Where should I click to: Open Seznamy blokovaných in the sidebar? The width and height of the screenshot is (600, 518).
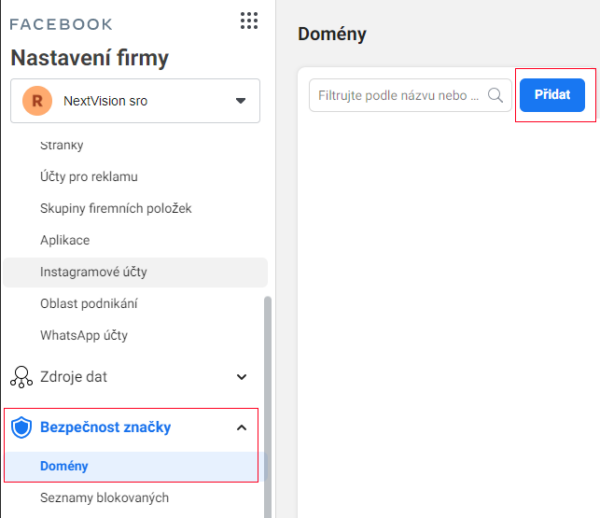(104, 497)
